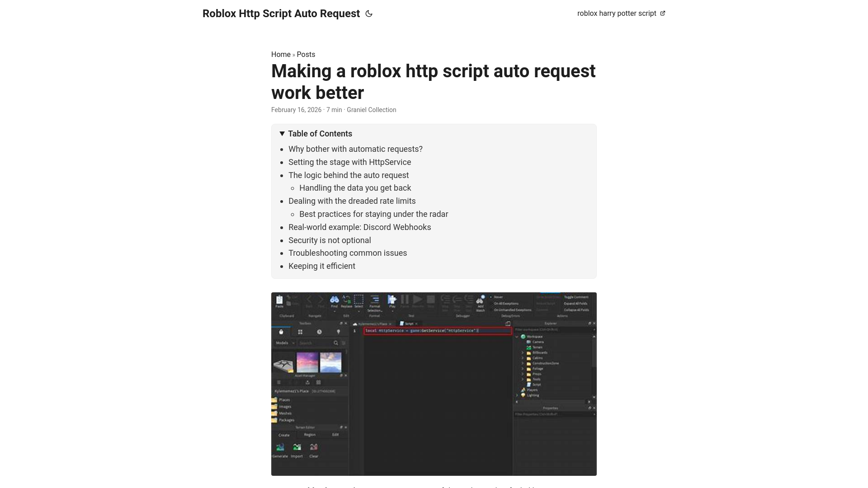The height and width of the screenshot is (488, 868).
Task: Jump to 'Setting the stage with HttpService'
Action: 350,162
